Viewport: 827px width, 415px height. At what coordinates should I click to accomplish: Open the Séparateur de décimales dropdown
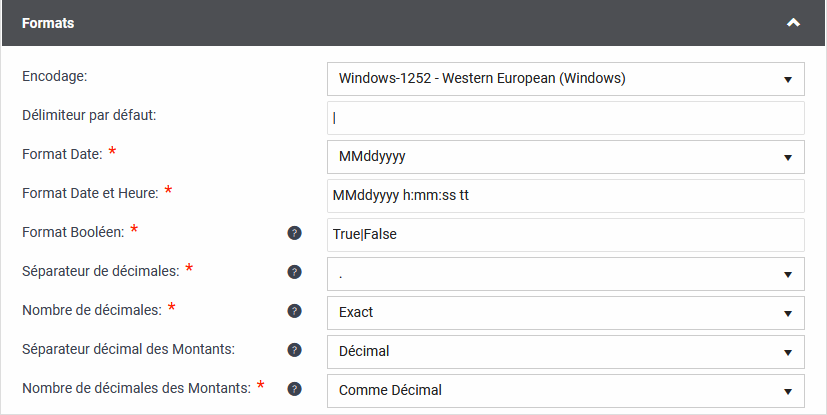565,273
